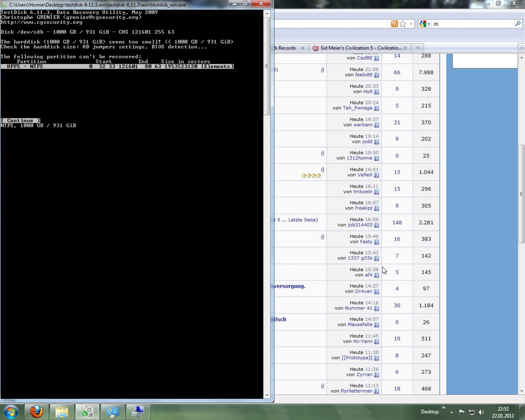Open user profile link 'Zyrran'
The width and height of the screenshot is (525, 420).
pos(365,374)
